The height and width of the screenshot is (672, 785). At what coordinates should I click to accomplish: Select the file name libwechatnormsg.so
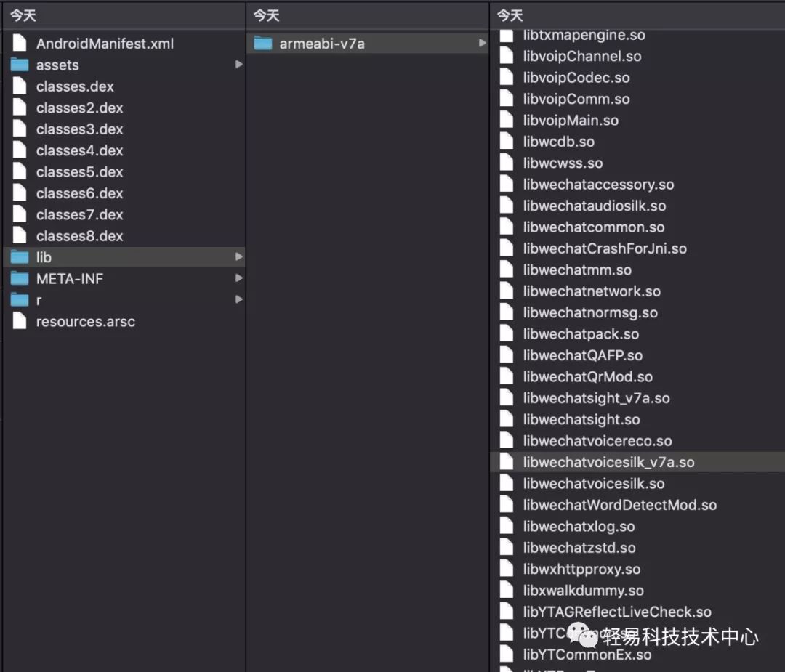tap(590, 312)
